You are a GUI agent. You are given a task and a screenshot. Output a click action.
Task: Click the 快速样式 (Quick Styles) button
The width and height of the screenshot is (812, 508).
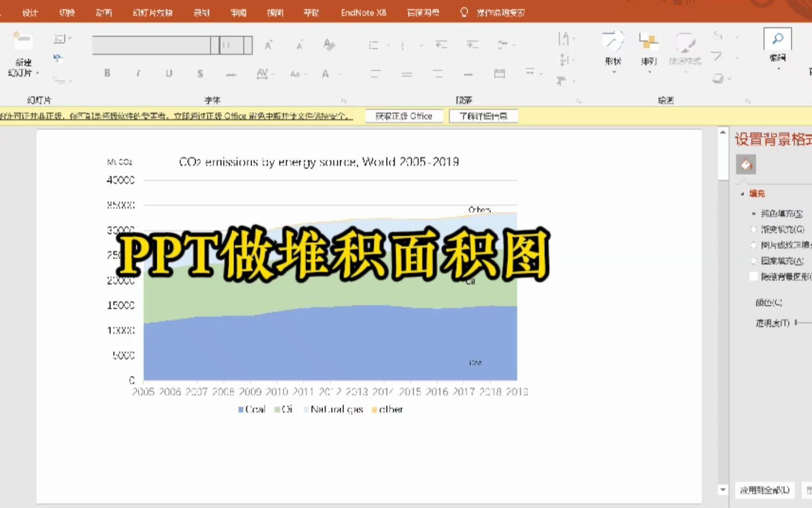pos(685,51)
